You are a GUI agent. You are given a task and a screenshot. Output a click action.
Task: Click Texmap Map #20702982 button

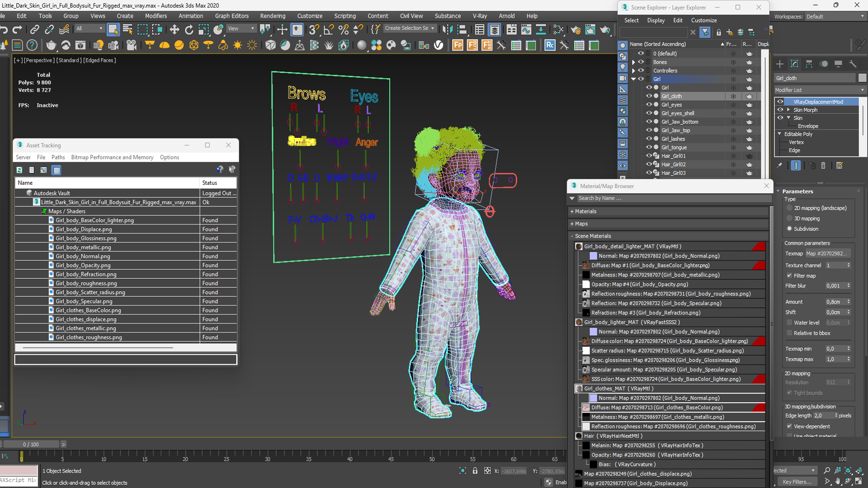pos(827,253)
